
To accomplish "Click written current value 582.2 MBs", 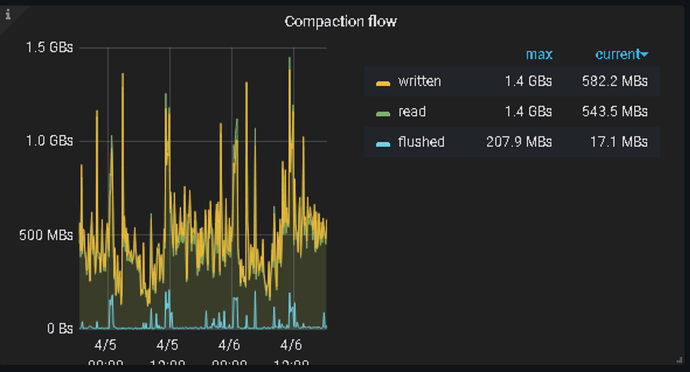I will pos(615,81).
